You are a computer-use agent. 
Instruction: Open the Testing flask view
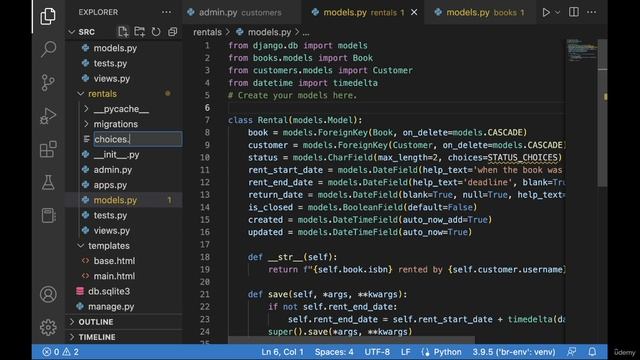48,182
